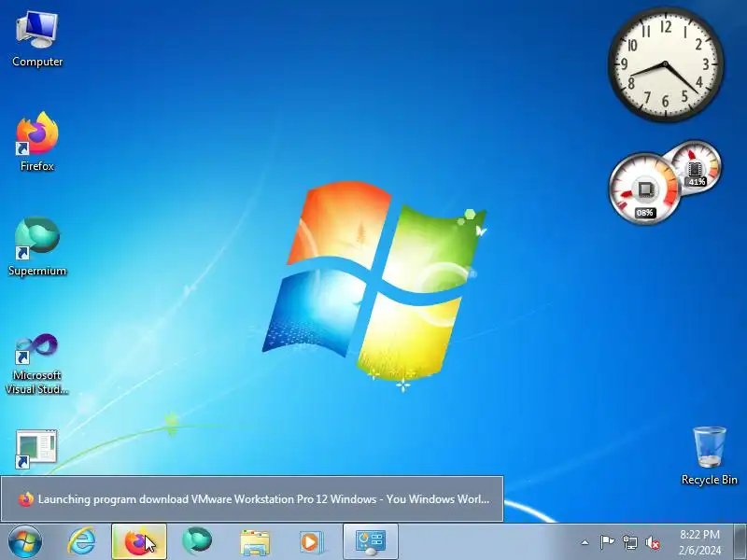Launch Internet Explorer from the taskbar
747x560 pixels.
pyautogui.click(x=82, y=541)
